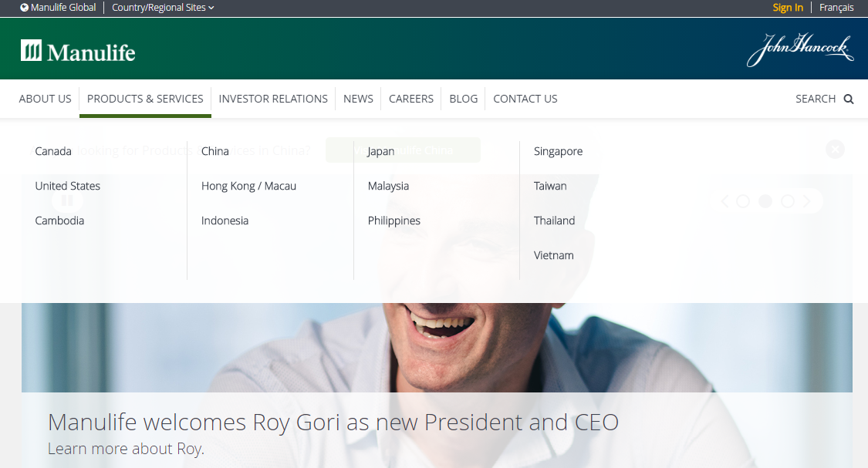Close the China products banner
This screenshot has height=468, width=868.
point(835,150)
